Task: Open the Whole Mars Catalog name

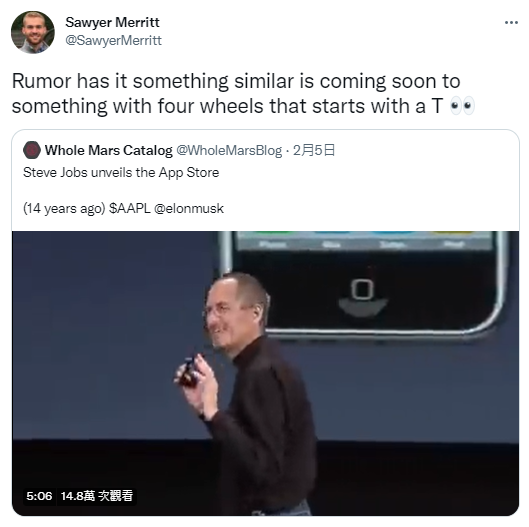Action: click(x=109, y=150)
